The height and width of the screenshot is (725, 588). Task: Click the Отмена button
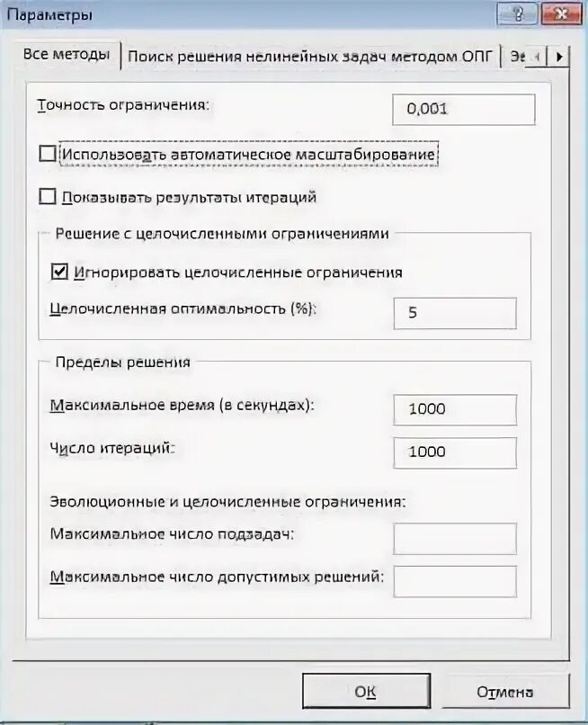[504, 692]
